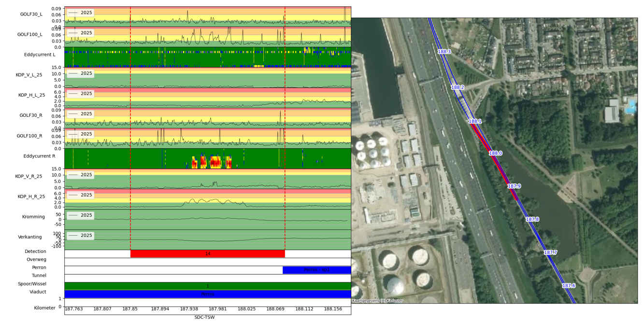Select the red Detection bar labeled 14
Screen dimensions: 644x321
click(208, 253)
